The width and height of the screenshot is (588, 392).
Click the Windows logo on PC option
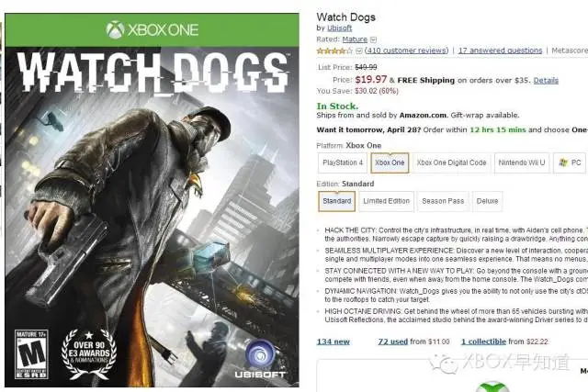pos(563,162)
